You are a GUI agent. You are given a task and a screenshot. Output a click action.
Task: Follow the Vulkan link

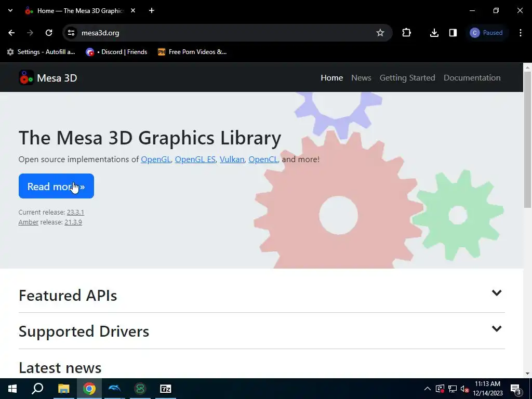(232, 159)
